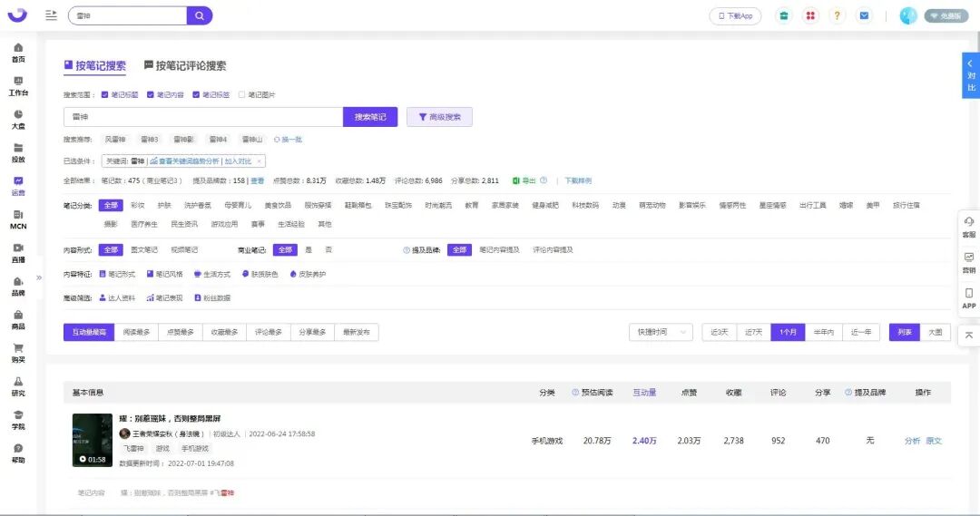Image resolution: width=980 pixels, height=516 pixels.
Task: Select 笔记内容提及 brand mention option
Action: [499, 250]
